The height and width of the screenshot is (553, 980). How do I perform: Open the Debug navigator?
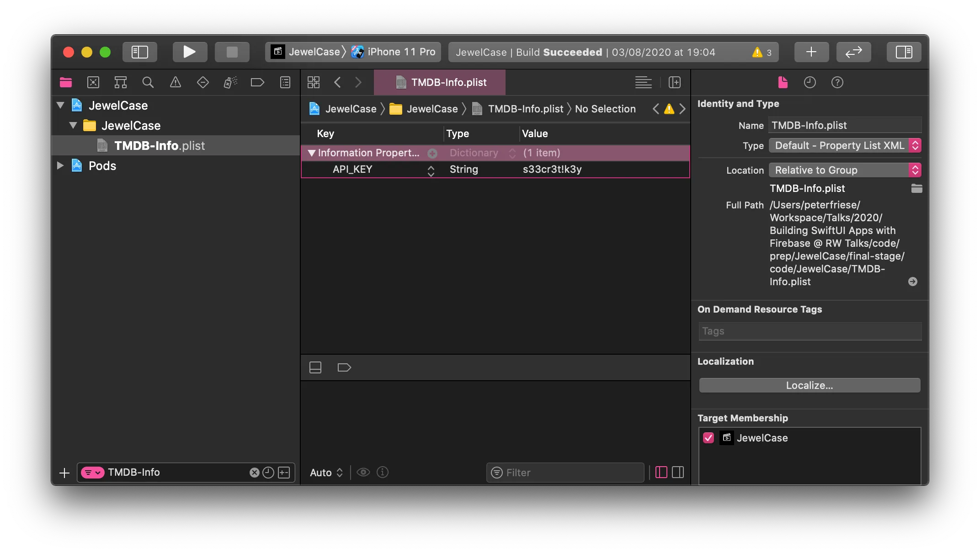click(230, 82)
